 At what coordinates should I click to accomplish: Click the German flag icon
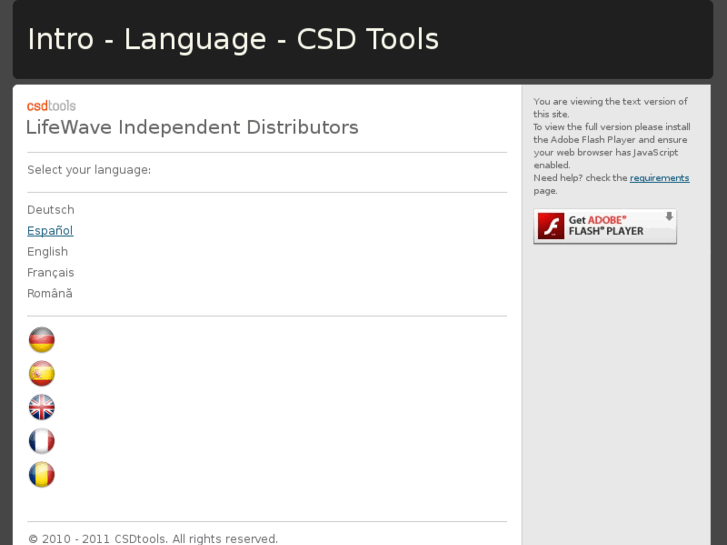pos(42,340)
